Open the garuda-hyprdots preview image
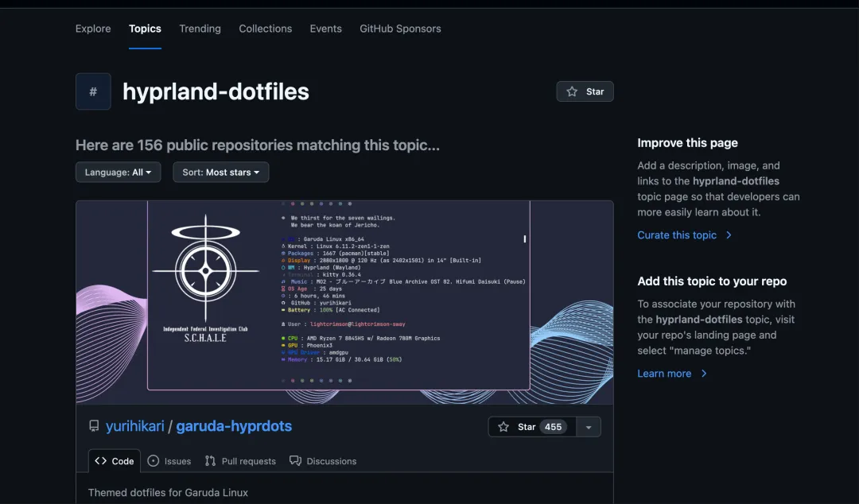 point(344,302)
